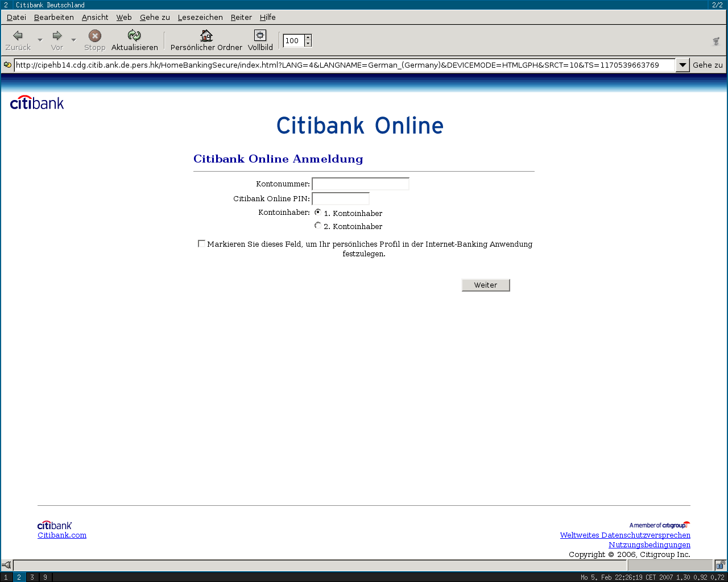Screen dimensions: 728x582
Task: Go forward with the Vor arrow icon
Action: (57, 36)
